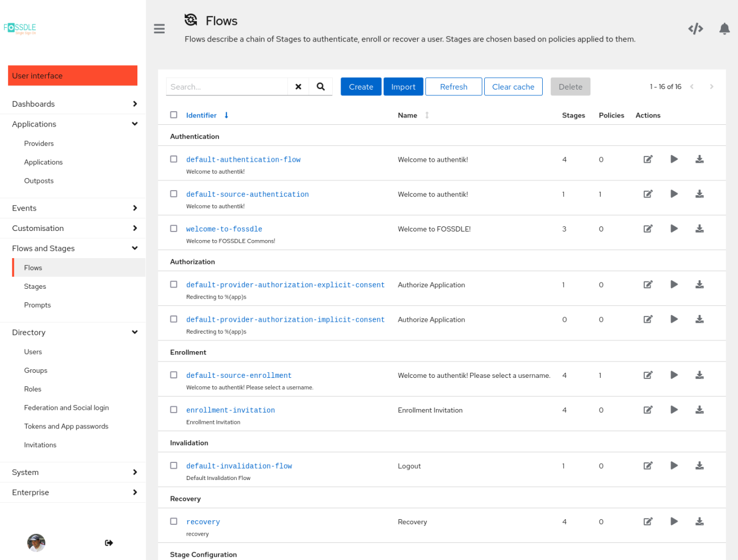Viewport: 738px width, 560px height.
Task: Go to Providers in sidebar
Action: click(x=39, y=144)
